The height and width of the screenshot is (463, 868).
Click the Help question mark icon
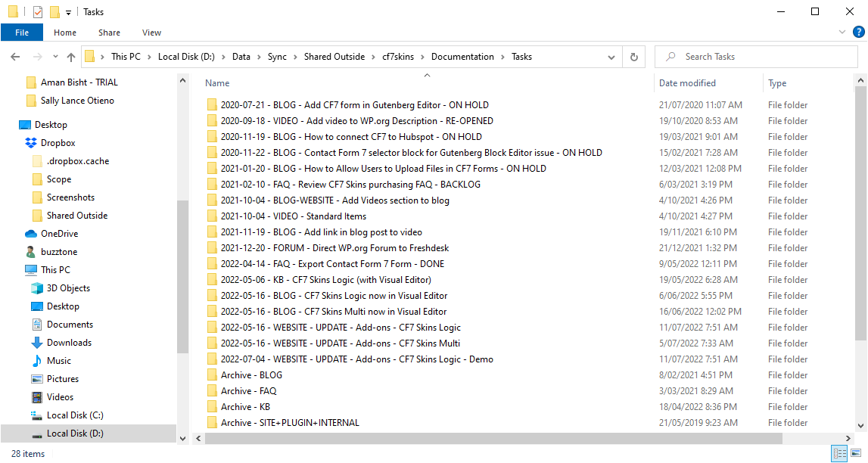tap(859, 33)
